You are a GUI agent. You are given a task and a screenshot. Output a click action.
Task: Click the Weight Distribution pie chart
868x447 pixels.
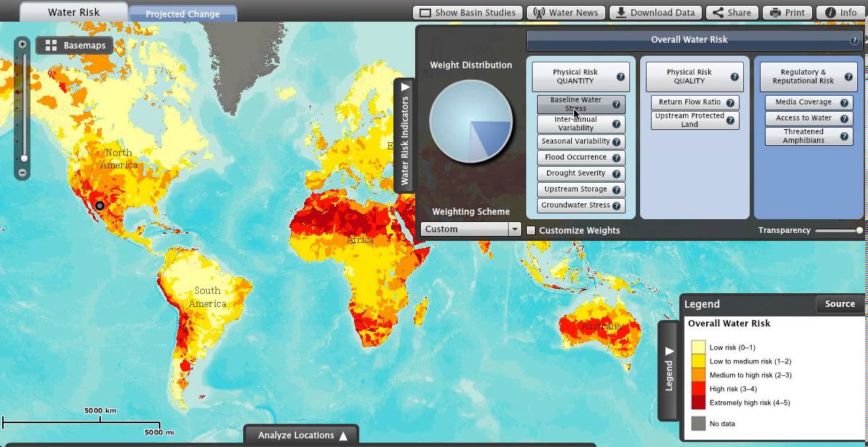[470, 122]
